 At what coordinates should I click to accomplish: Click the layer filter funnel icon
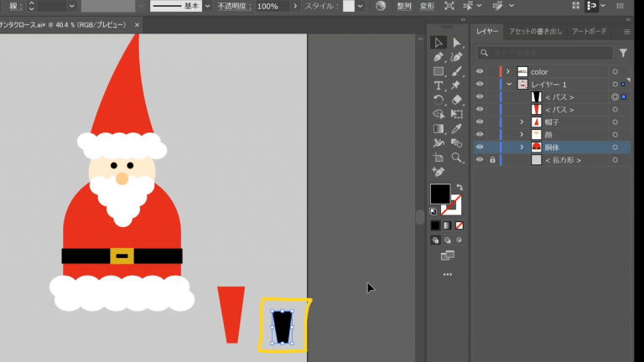[x=623, y=53]
